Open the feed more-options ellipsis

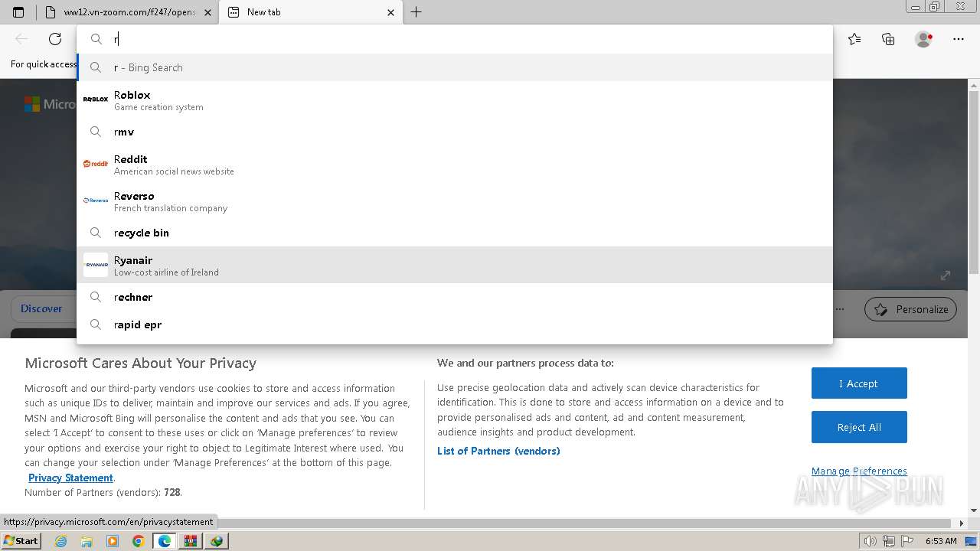pyautogui.click(x=840, y=309)
